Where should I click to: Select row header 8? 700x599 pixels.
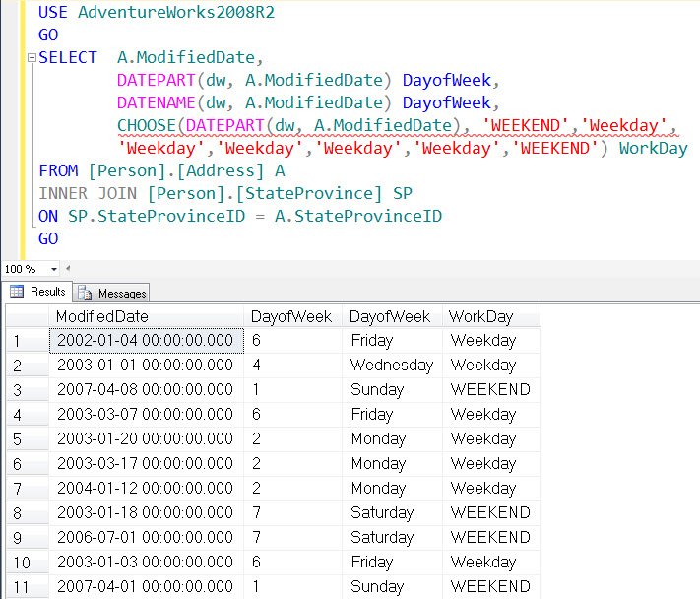click(x=28, y=512)
